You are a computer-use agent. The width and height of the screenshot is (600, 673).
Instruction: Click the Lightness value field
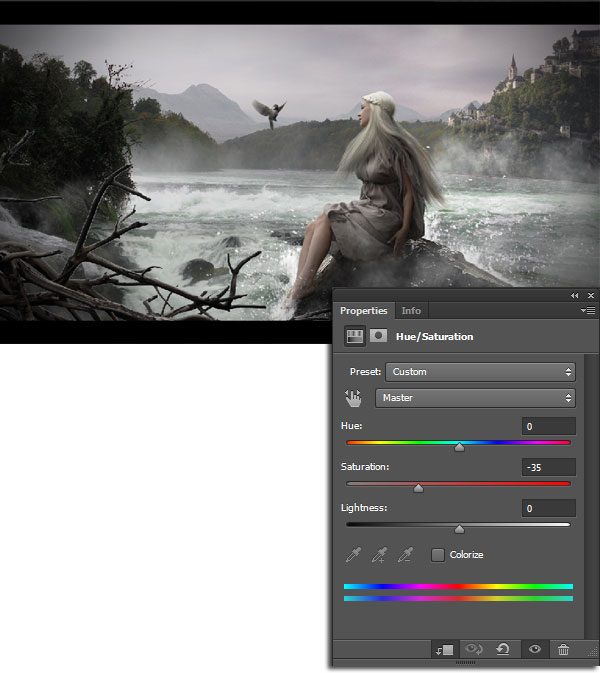click(548, 509)
